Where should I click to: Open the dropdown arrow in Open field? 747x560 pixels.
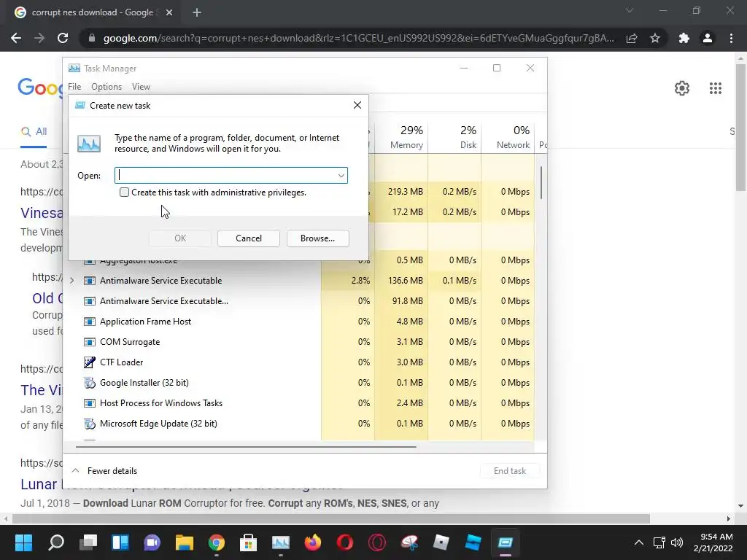pyautogui.click(x=341, y=175)
